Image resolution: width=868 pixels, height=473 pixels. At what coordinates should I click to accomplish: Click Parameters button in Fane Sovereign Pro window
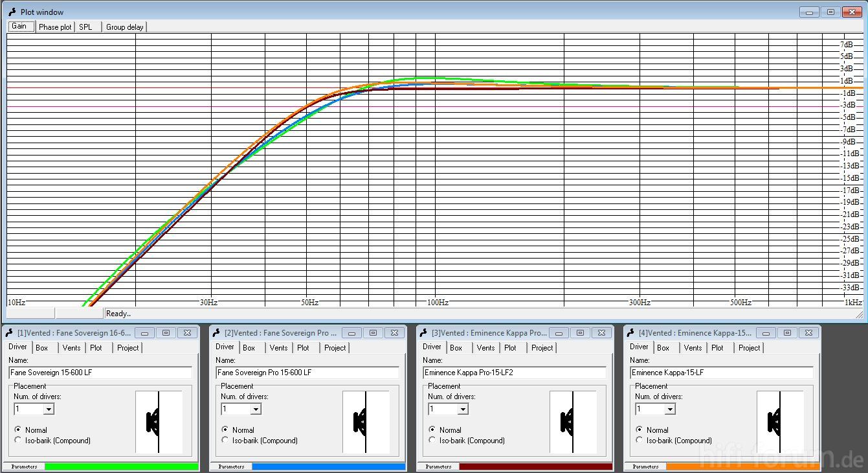click(231, 467)
